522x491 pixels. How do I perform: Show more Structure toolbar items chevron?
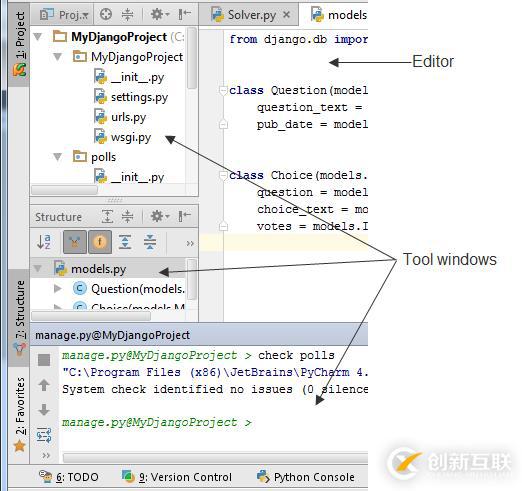click(x=190, y=243)
